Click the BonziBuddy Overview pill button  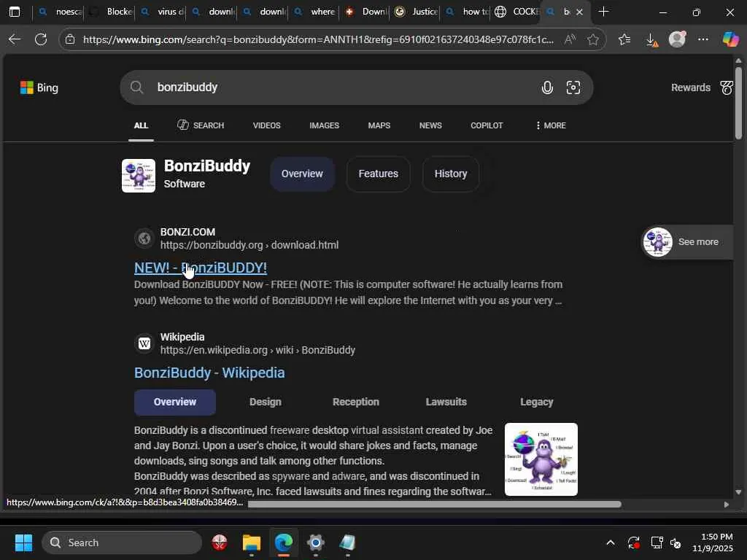point(302,174)
